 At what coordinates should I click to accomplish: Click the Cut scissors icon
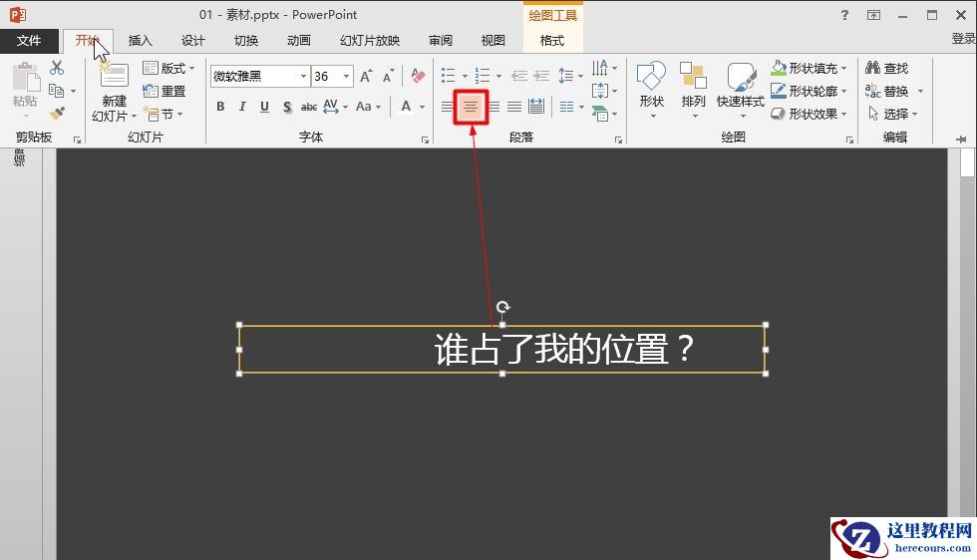click(57, 68)
